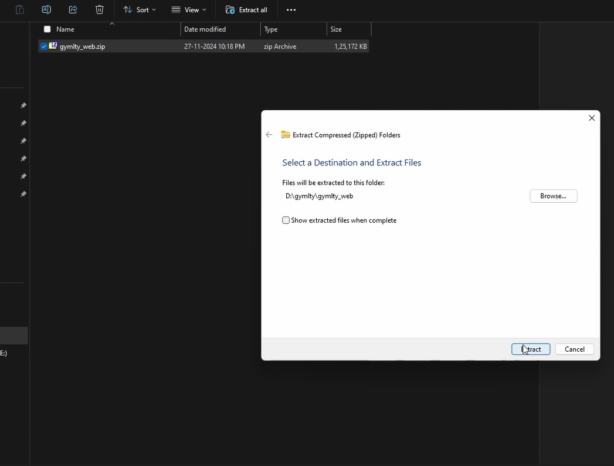Screen dimensions: 614x466
Task: Enable Show extracted files when complete
Action: pyautogui.click(x=286, y=220)
